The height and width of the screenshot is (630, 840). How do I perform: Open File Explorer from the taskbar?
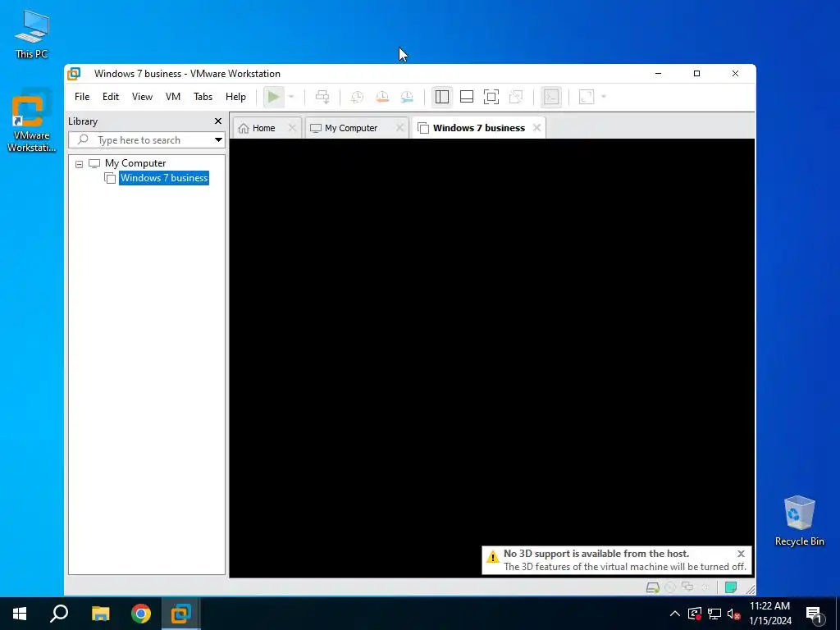coord(100,614)
